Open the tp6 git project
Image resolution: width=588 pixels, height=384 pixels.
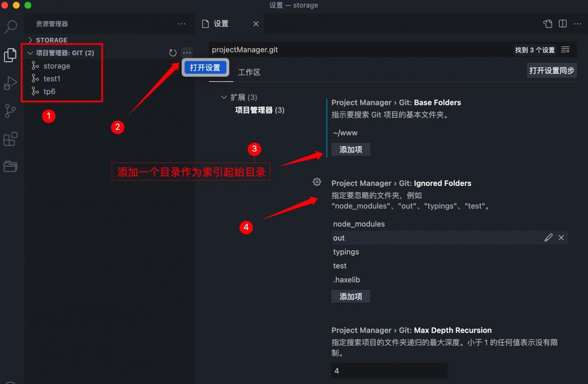click(49, 91)
